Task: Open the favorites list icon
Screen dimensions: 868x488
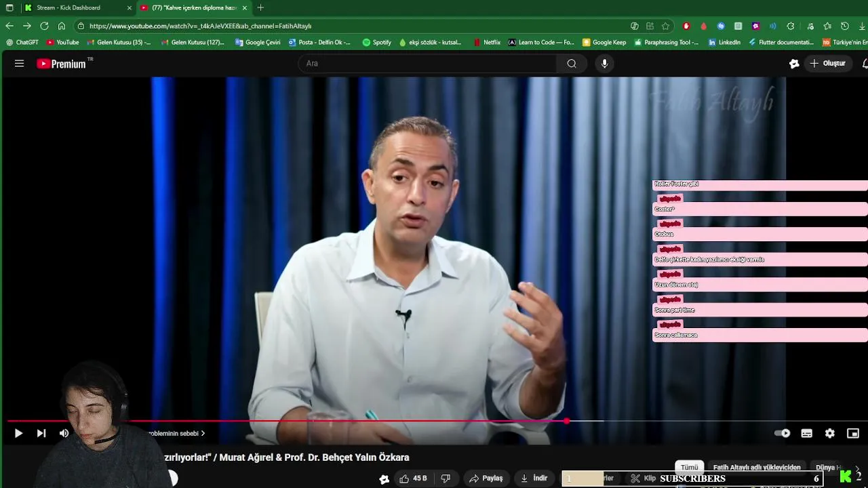Action: [x=827, y=26]
